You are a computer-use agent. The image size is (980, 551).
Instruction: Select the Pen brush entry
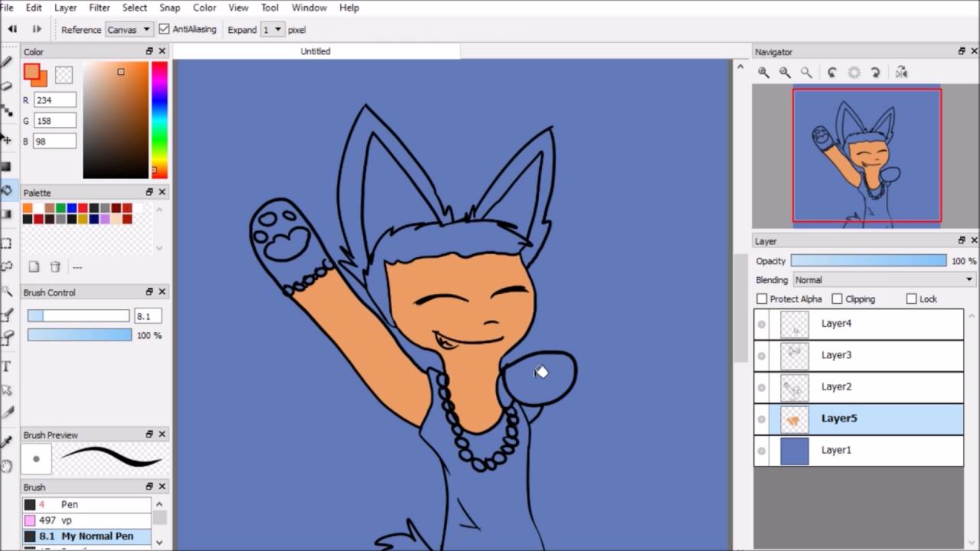click(x=87, y=504)
